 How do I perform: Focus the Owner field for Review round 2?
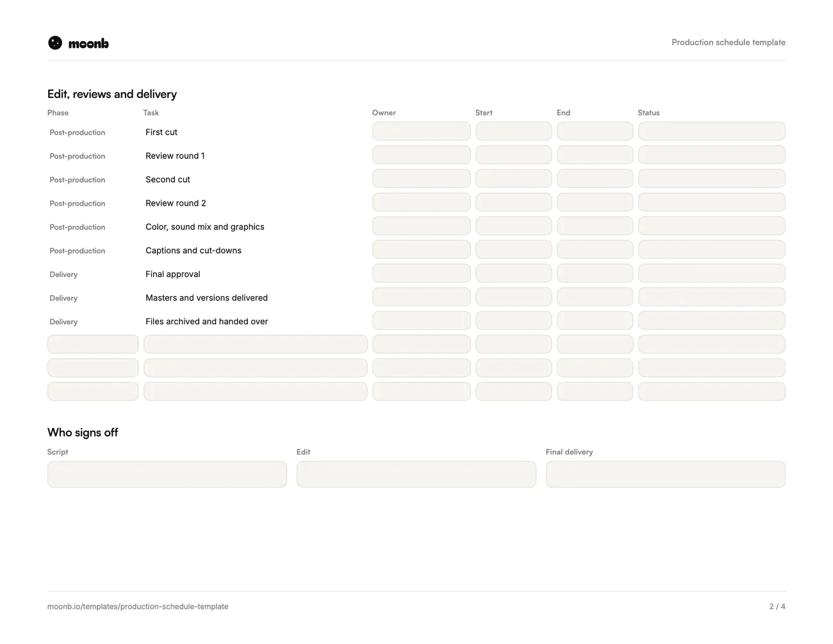(422, 202)
